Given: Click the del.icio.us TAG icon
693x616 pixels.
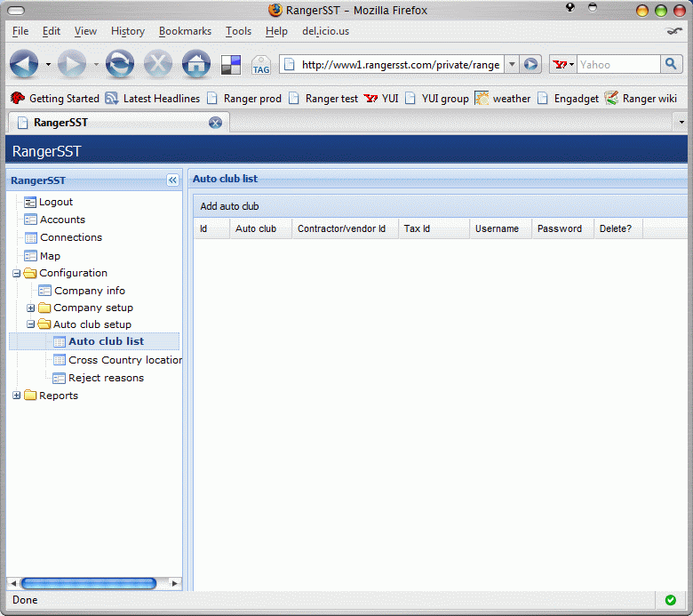Looking at the screenshot, I should pyautogui.click(x=261, y=65).
